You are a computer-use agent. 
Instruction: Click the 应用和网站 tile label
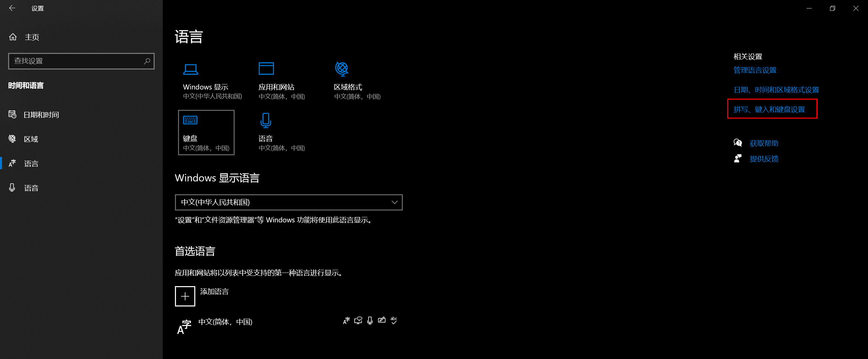coord(276,87)
